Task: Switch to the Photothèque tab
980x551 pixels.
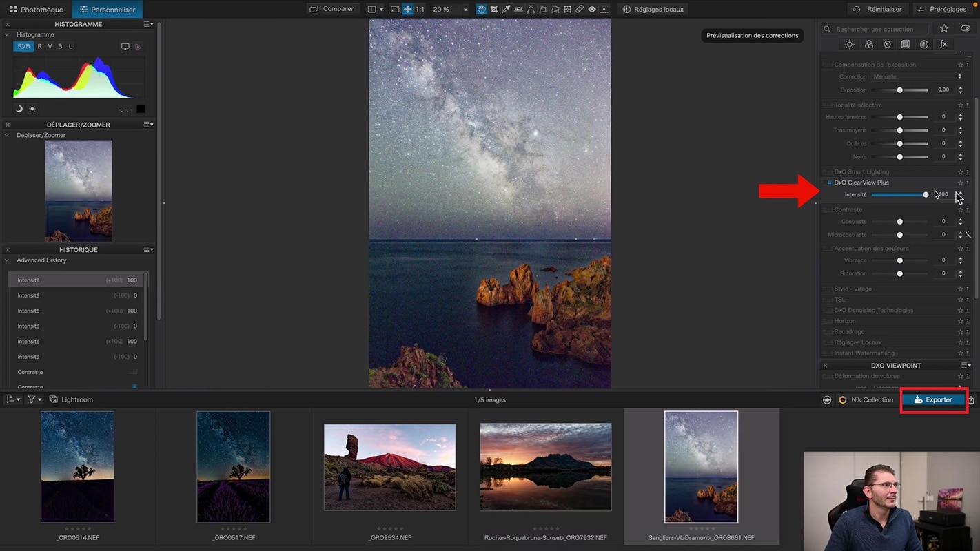Action: click(x=36, y=10)
